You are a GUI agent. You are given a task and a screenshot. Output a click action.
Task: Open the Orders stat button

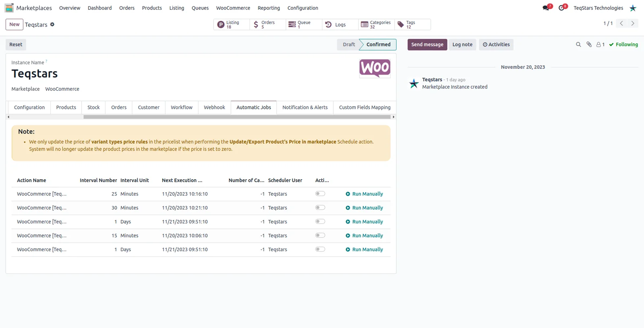point(268,25)
